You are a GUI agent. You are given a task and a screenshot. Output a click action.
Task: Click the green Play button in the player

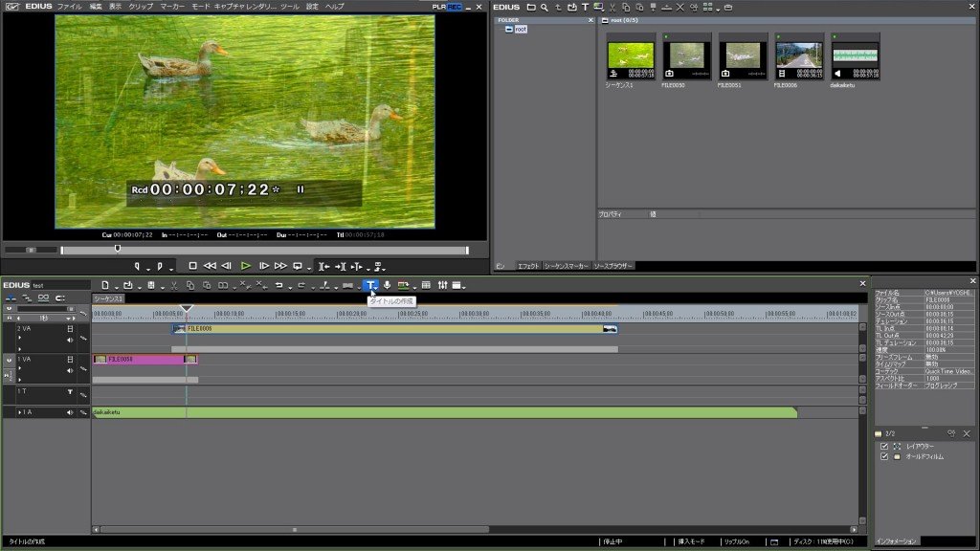coord(246,266)
